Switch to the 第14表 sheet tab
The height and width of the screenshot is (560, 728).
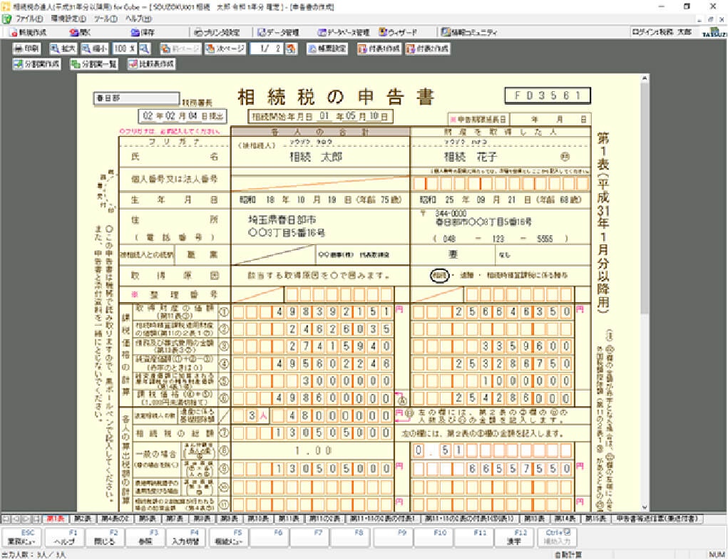point(565,519)
